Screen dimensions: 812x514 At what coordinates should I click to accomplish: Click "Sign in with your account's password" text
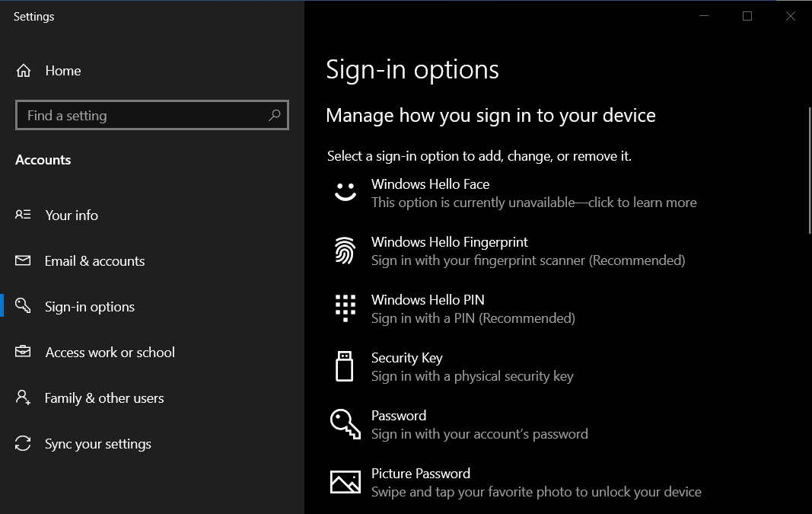(x=479, y=434)
